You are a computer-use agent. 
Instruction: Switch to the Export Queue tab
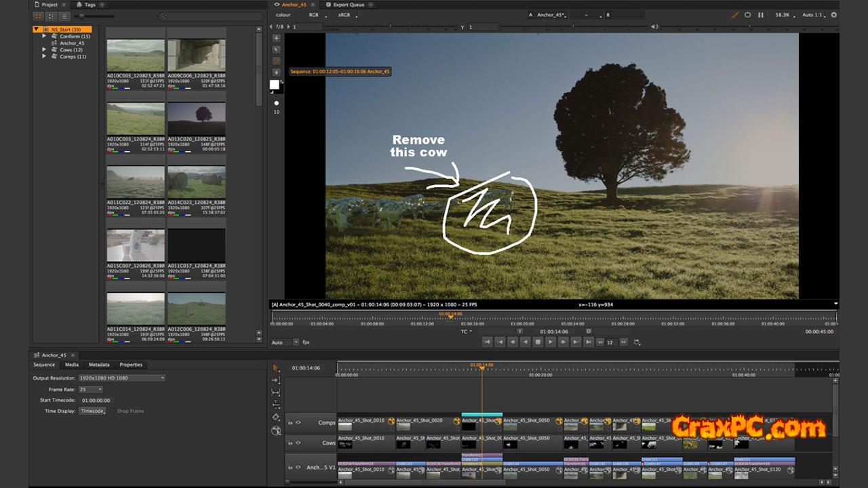(348, 5)
